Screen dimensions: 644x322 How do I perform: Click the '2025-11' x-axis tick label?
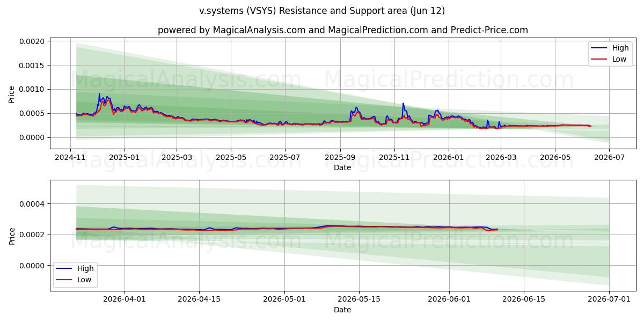[394, 157]
